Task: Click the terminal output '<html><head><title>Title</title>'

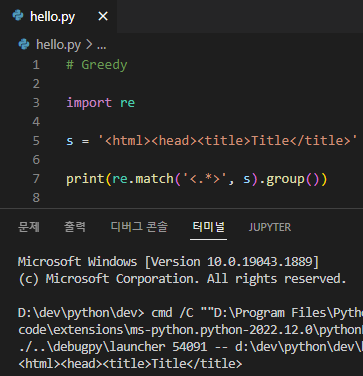Action: [x=130, y=364]
